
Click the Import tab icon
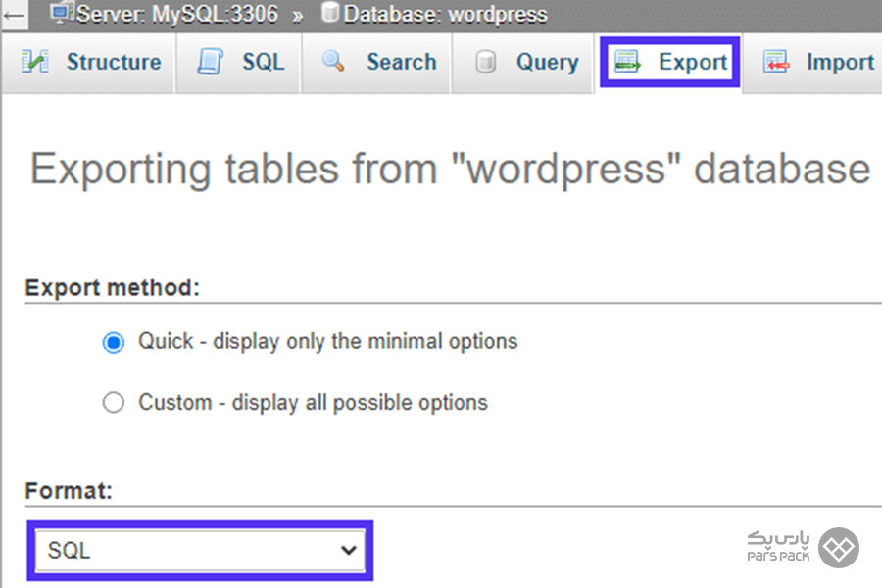776,62
